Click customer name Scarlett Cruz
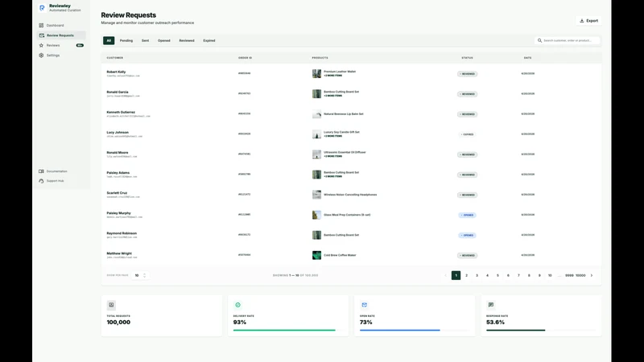This screenshot has width=644, height=362. [x=117, y=193]
